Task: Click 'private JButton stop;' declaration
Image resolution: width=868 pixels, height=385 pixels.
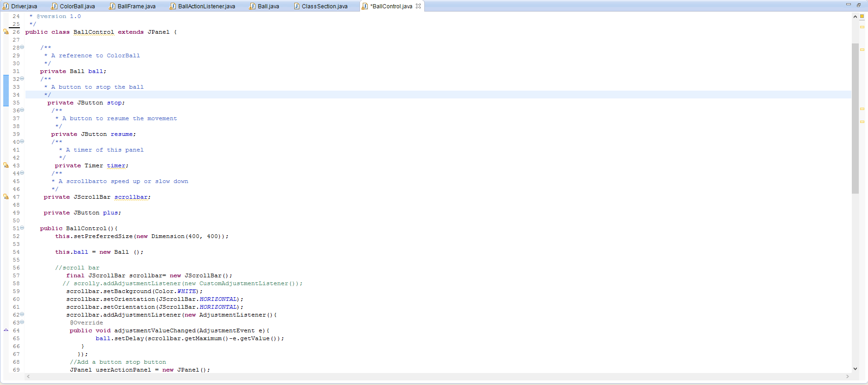Action: click(x=86, y=103)
